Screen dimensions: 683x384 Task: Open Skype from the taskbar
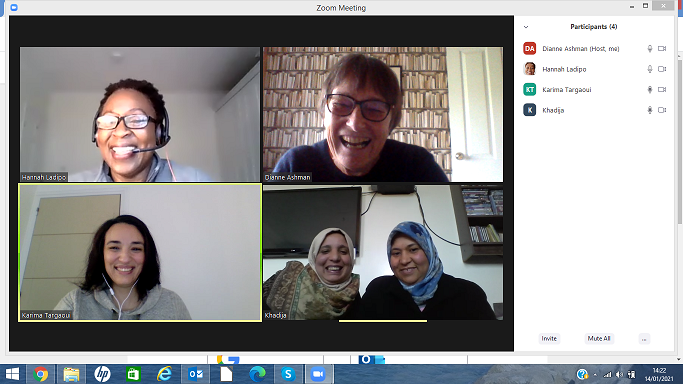coord(288,374)
